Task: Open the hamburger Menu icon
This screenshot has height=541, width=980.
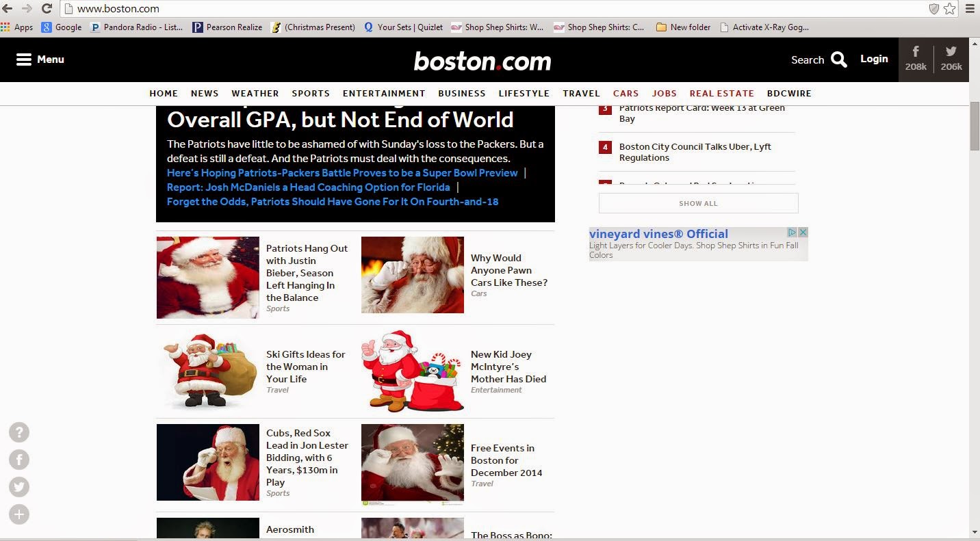Action: pyautogui.click(x=24, y=60)
